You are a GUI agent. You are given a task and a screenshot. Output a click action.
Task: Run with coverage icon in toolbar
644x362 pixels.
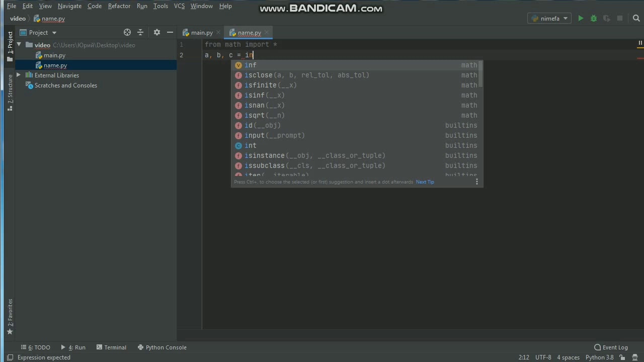click(607, 19)
